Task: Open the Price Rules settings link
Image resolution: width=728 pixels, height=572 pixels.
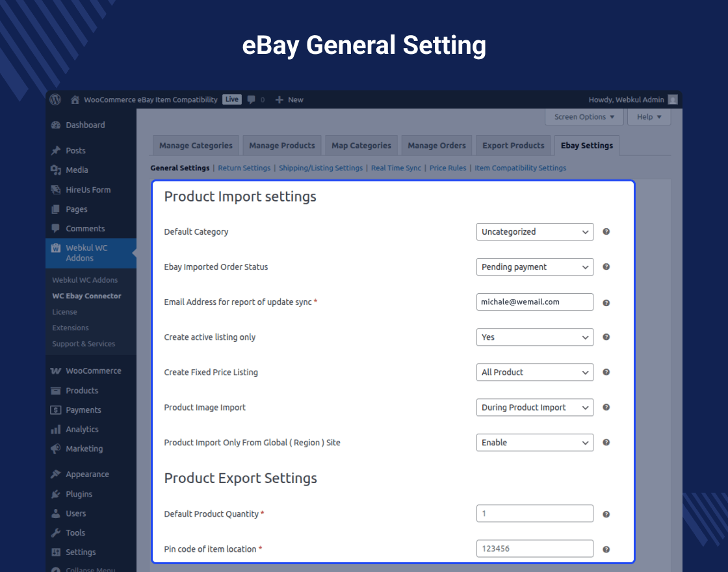Action: tap(448, 168)
